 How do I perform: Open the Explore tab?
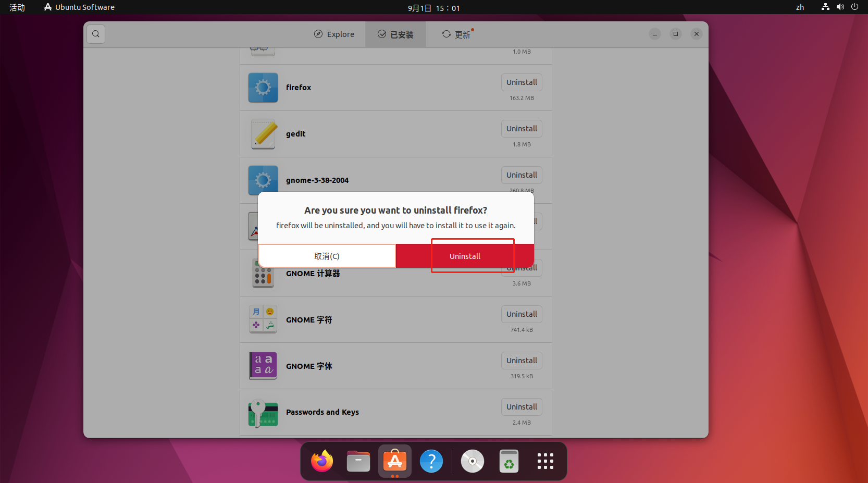334,34
